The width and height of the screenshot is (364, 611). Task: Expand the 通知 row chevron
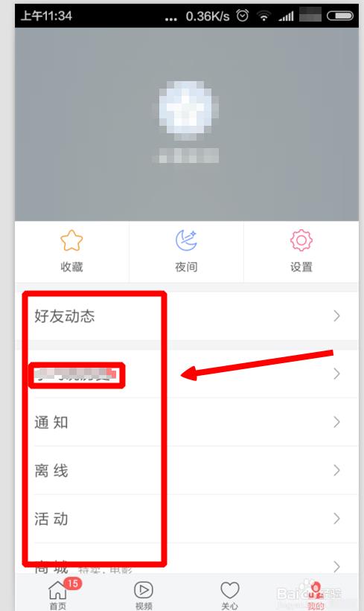click(x=336, y=423)
